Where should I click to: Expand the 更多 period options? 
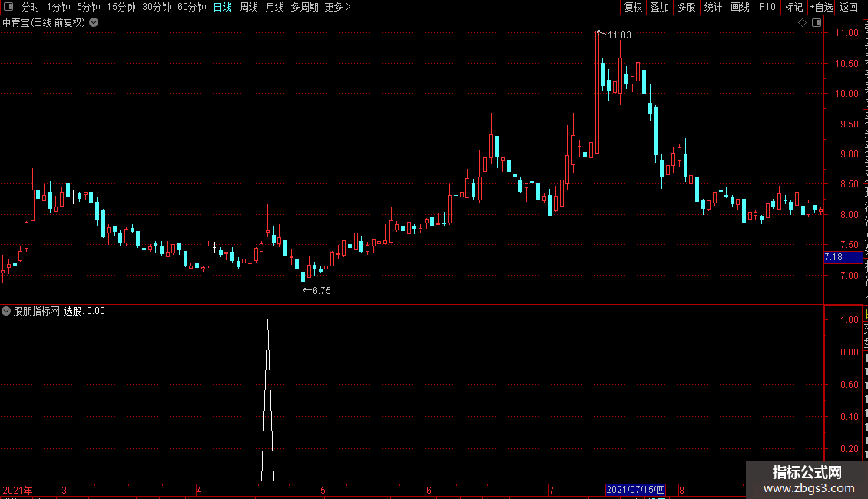pyautogui.click(x=337, y=7)
